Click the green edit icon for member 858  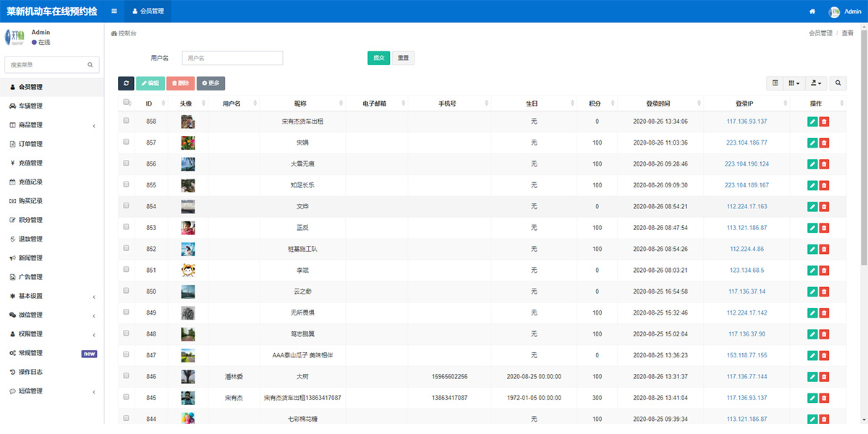812,122
